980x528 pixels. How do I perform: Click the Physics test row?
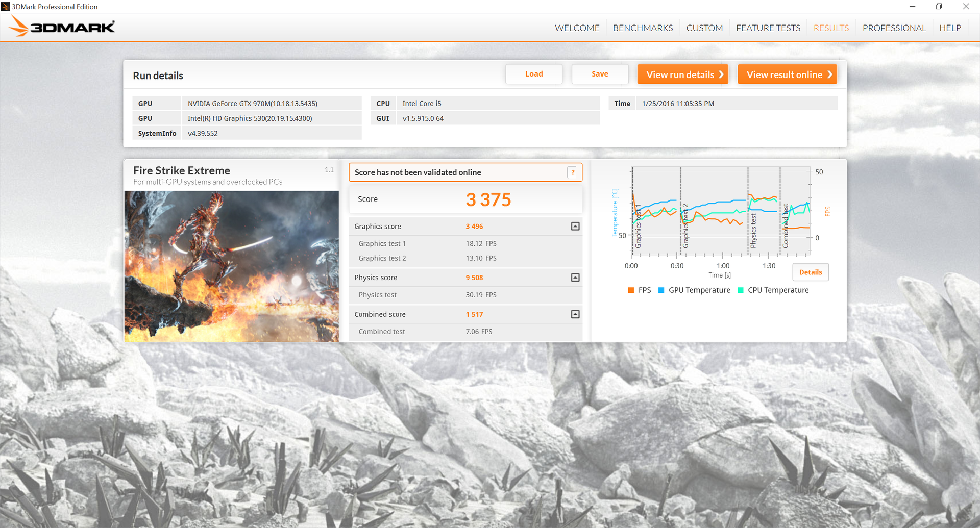pyautogui.click(x=465, y=295)
